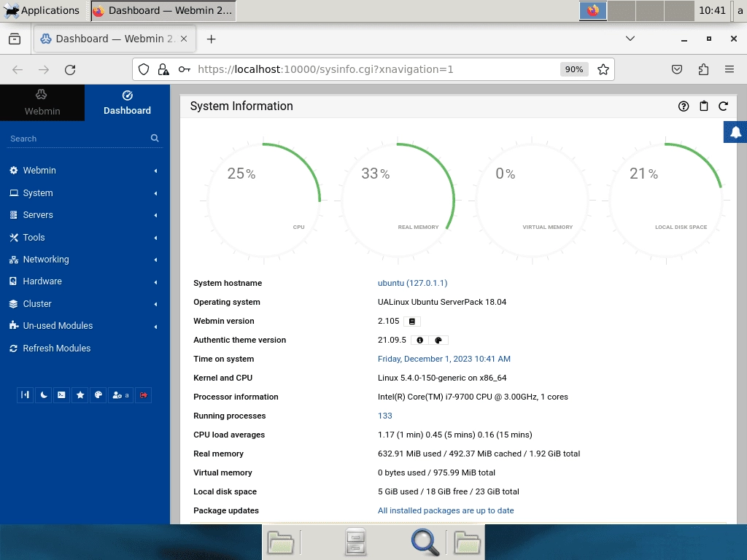Screen dimensions: 747x560
Task: Click the Real Memory 33% gauge
Action: tap(398, 201)
